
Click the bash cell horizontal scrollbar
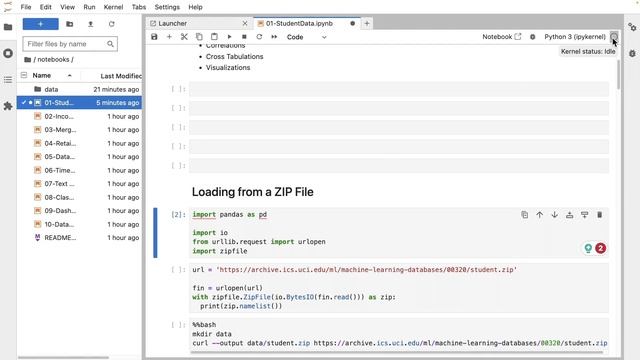[397, 352]
